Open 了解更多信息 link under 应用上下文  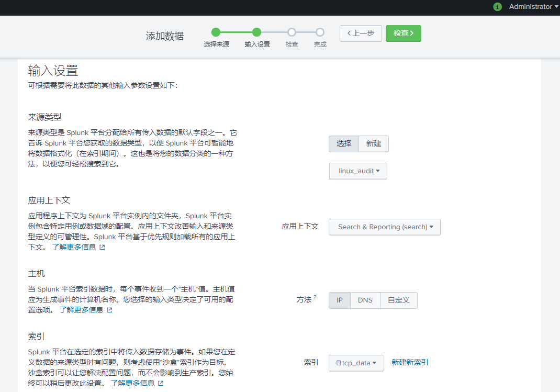tap(74, 247)
